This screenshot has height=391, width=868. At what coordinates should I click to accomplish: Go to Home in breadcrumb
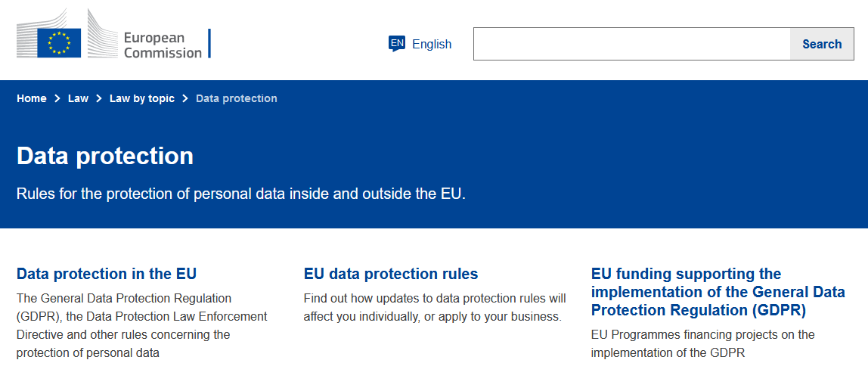(x=32, y=98)
